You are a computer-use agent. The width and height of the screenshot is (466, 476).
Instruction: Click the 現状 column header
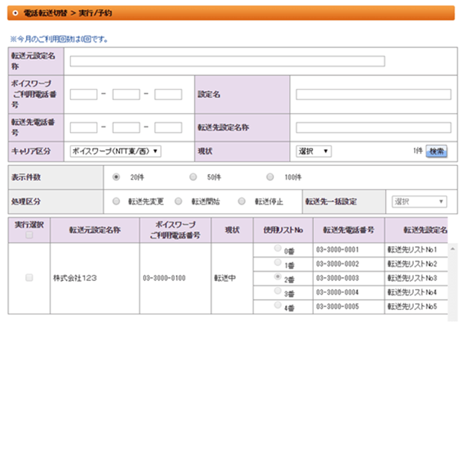point(232,230)
